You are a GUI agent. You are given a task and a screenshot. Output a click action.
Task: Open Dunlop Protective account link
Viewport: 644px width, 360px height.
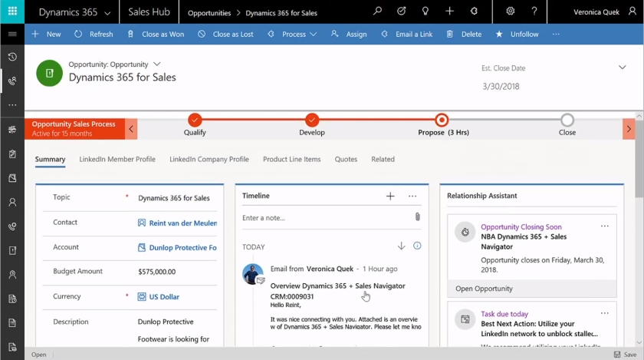click(x=182, y=248)
